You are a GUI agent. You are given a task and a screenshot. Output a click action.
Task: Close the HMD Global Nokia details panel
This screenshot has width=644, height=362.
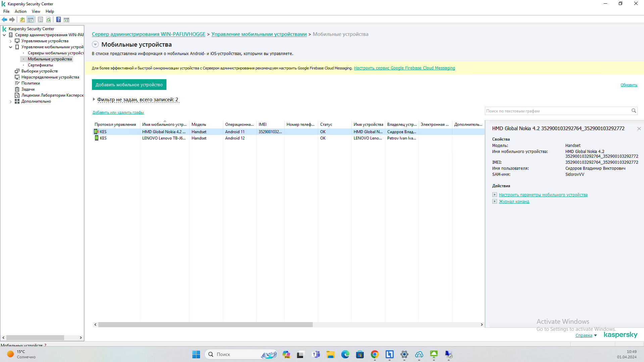point(639,129)
